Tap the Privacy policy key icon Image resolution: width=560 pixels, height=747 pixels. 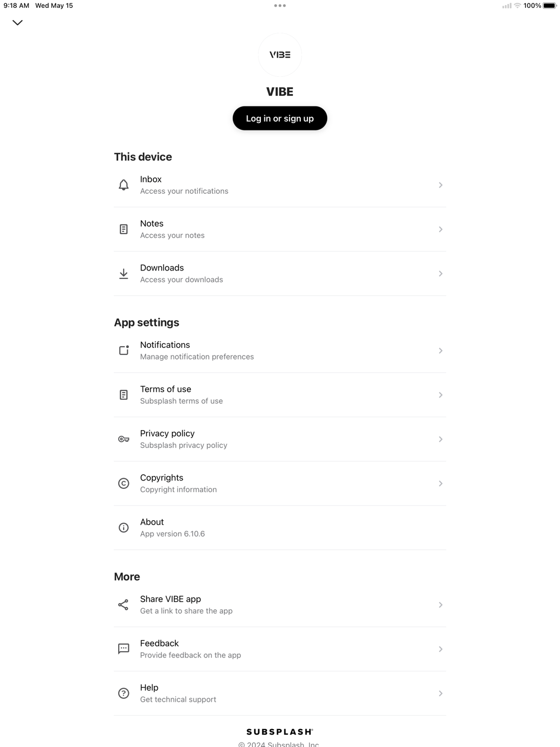coord(124,439)
